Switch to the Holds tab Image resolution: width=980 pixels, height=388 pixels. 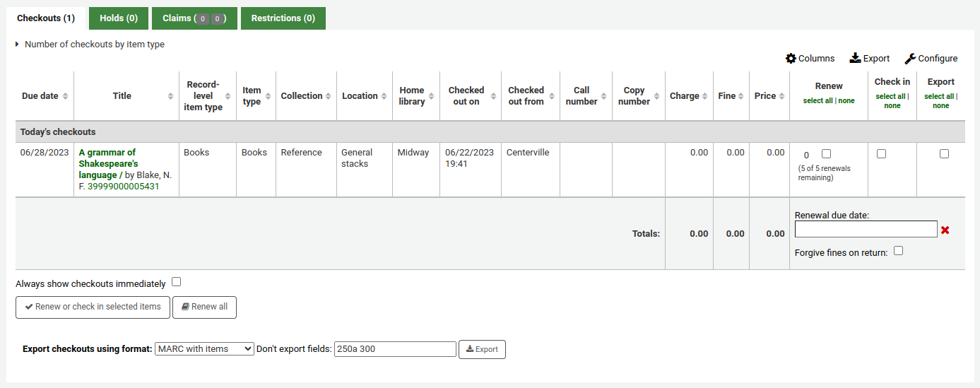119,18
